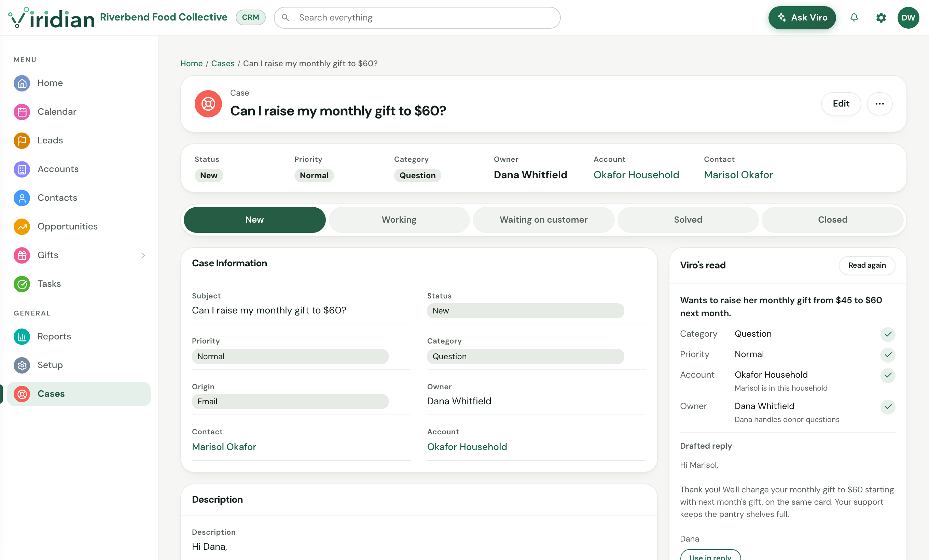The height and width of the screenshot is (560, 929).
Task: Set case stage to Working
Action: [399, 220]
